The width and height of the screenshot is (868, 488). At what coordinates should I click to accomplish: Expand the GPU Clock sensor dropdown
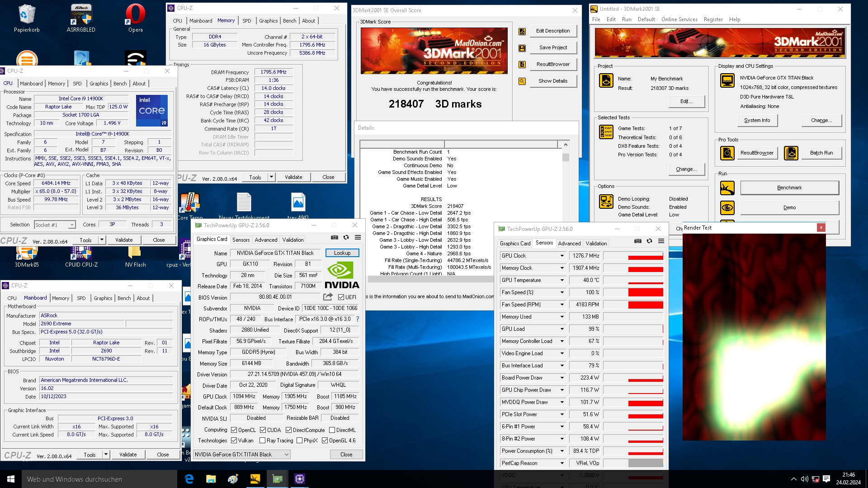coord(562,256)
